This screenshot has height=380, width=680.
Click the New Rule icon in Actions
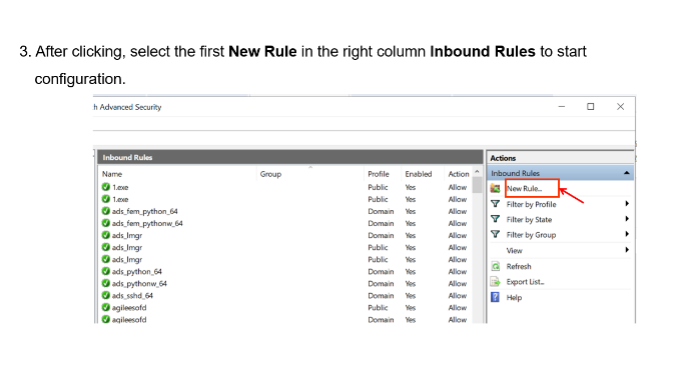tap(495, 188)
